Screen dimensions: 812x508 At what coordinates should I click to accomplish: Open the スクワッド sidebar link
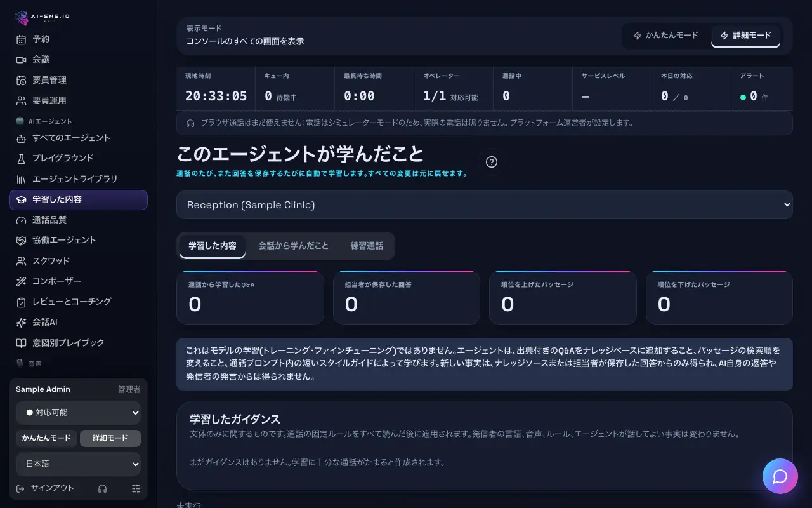pyautogui.click(x=78, y=261)
